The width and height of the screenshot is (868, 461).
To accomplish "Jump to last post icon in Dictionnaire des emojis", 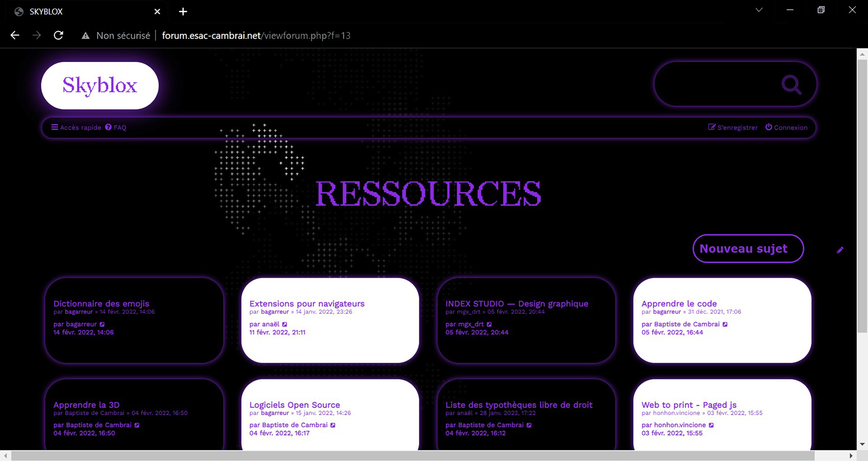I will (102, 324).
